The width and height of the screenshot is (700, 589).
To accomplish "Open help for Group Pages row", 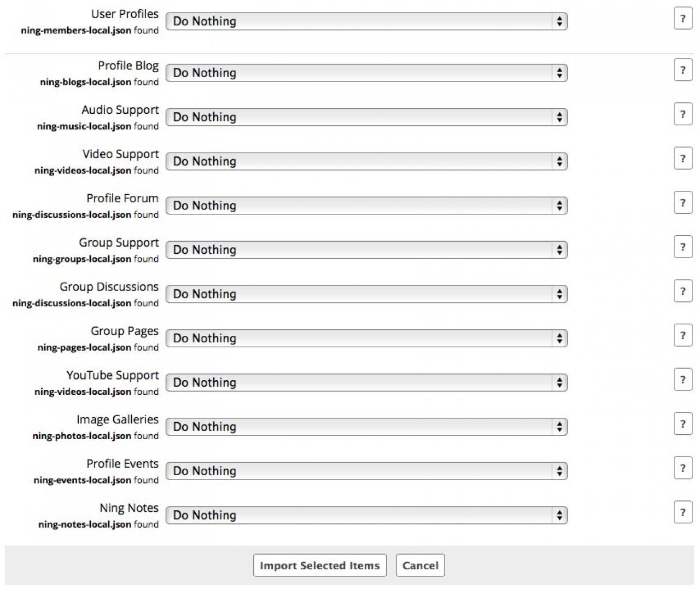I will [682, 336].
